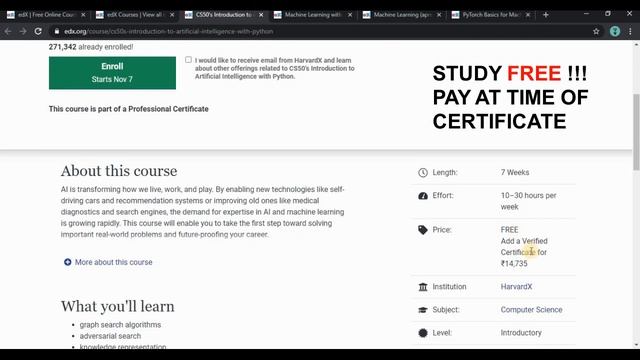Click the browser back arrow
The width and height of the screenshot is (640, 360).
click(x=8, y=31)
